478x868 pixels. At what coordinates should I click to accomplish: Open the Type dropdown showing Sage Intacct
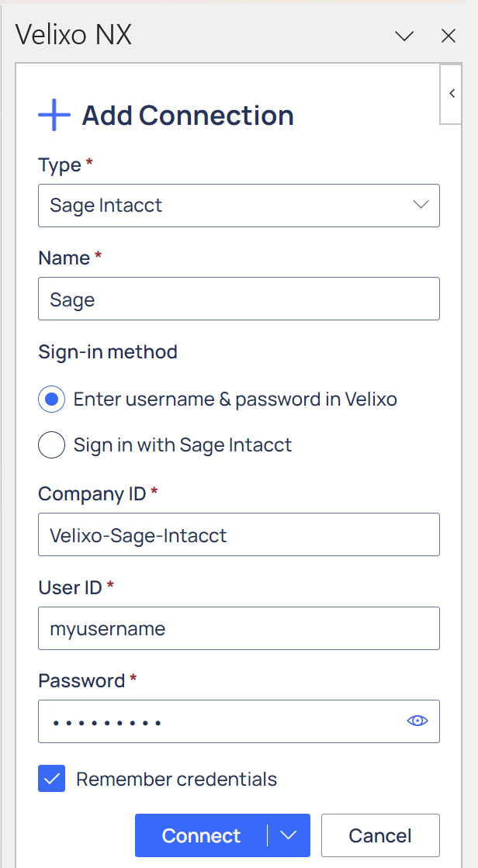tap(239, 206)
